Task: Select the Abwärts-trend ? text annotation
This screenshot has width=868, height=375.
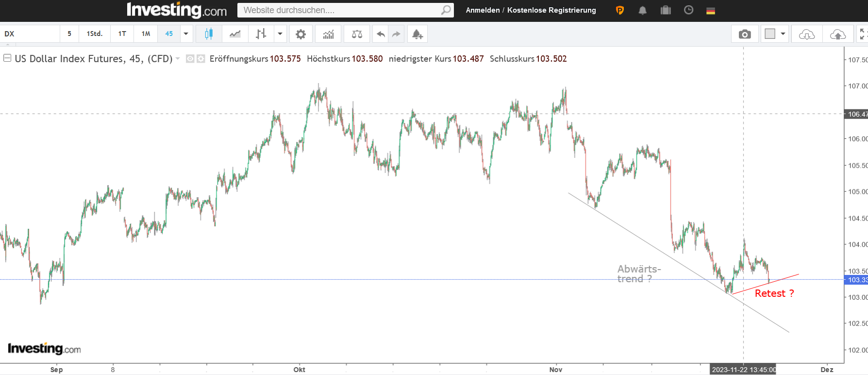Action: 639,274
